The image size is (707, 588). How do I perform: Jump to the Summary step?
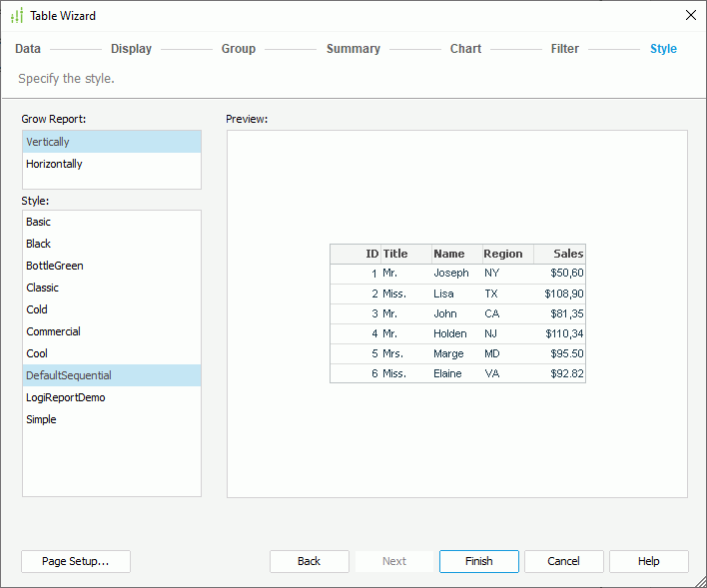tap(353, 49)
